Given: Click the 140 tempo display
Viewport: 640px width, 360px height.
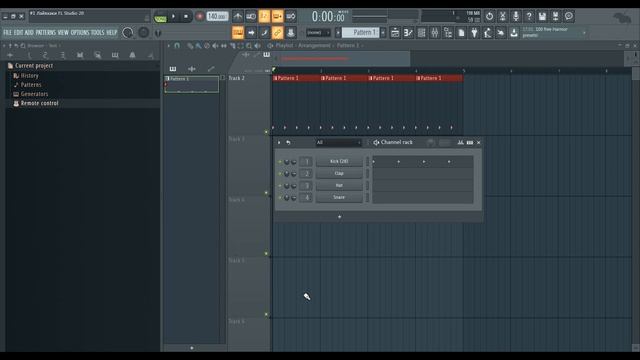Looking at the screenshot, I should (x=217, y=16).
